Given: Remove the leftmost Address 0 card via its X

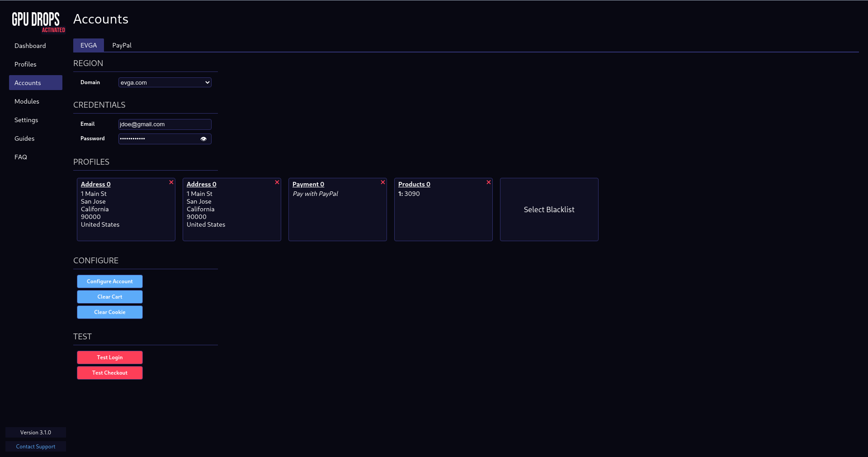Looking at the screenshot, I should click(171, 182).
